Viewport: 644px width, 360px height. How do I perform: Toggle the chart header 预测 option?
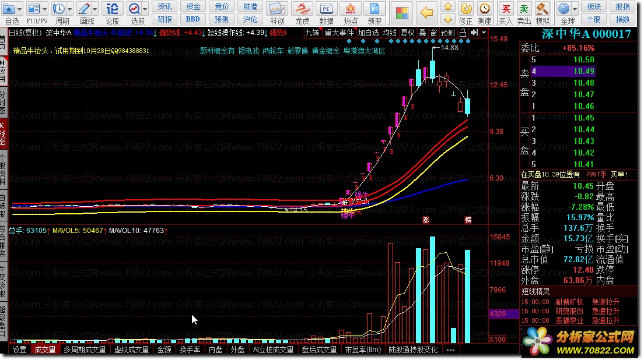pyautogui.click(x=447, y=33)
